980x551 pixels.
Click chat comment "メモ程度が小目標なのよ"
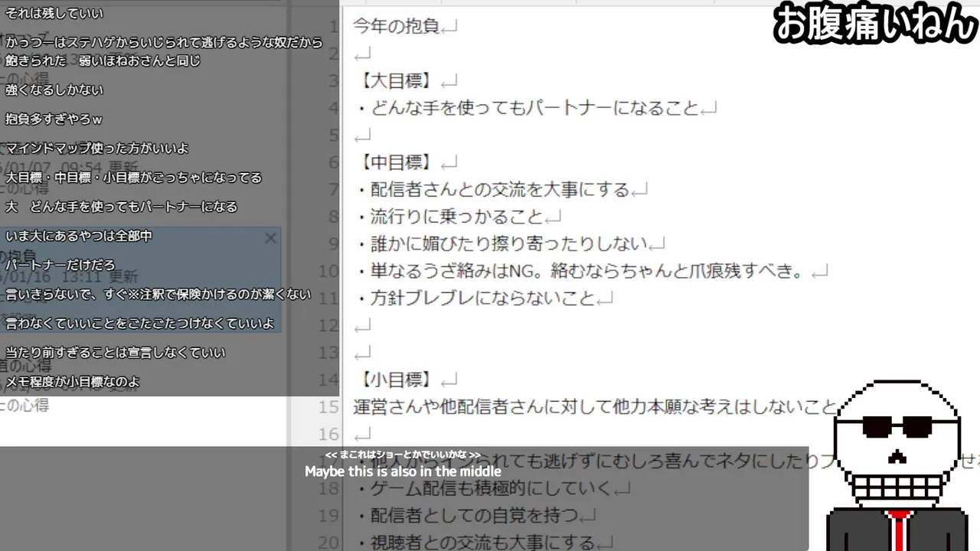(72, 381)
